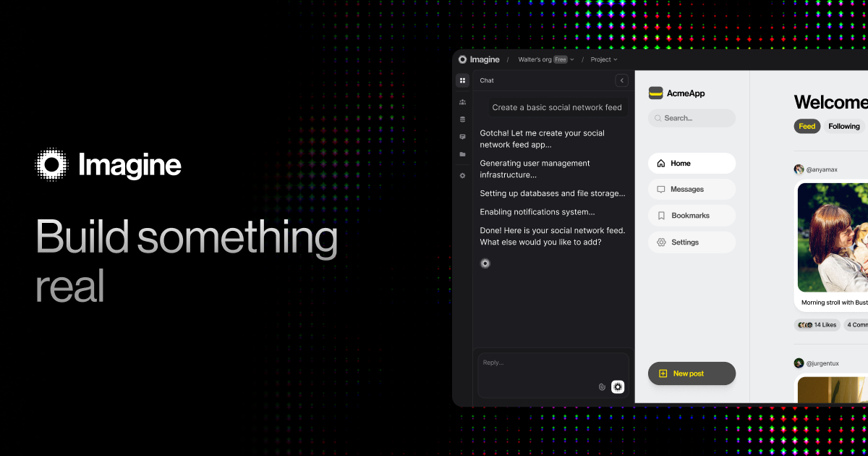Click the attachment paperclip in reply box

coord(602,387)
